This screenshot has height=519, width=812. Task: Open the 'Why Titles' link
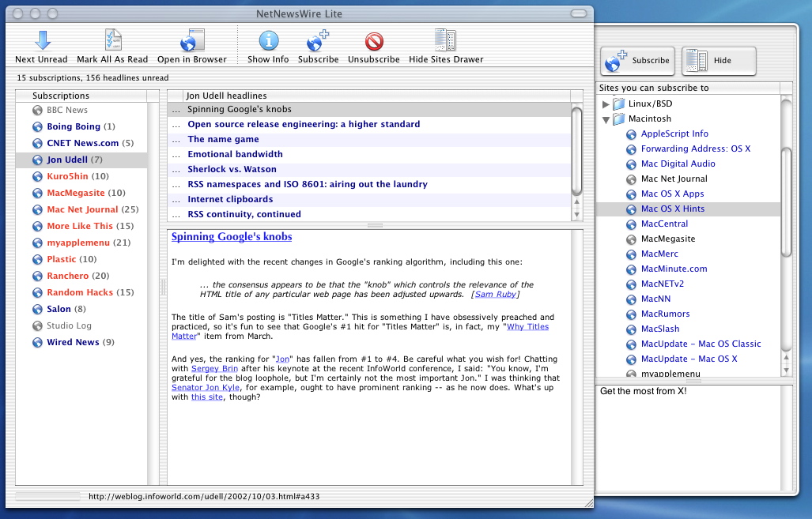click(x=527, y=326)
